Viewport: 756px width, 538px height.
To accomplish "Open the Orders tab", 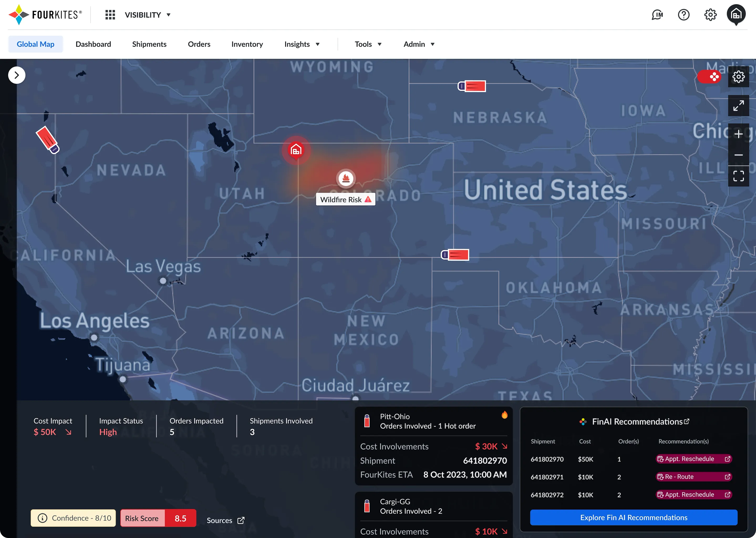I will point(199,44).
